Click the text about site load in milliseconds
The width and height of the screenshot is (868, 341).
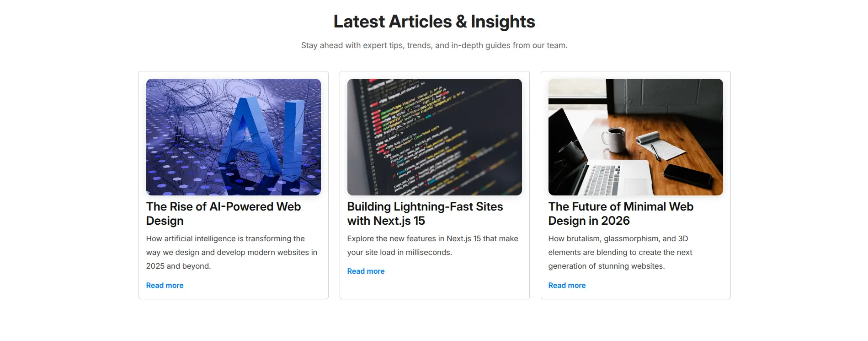point(432,245)
